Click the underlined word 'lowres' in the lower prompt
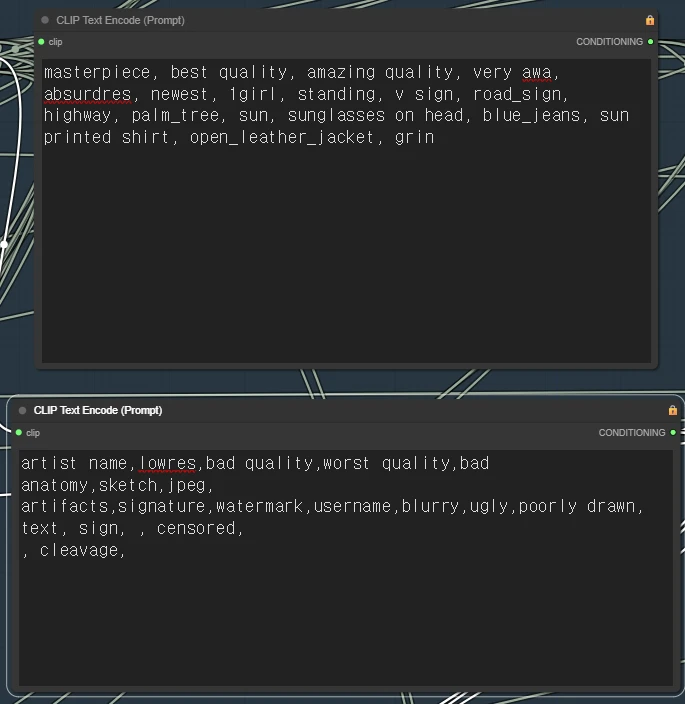685x704 pixels. pos(167,463)
